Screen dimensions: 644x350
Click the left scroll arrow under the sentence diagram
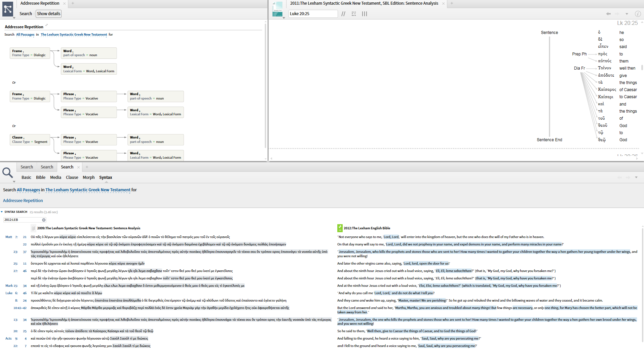point(271,158)
